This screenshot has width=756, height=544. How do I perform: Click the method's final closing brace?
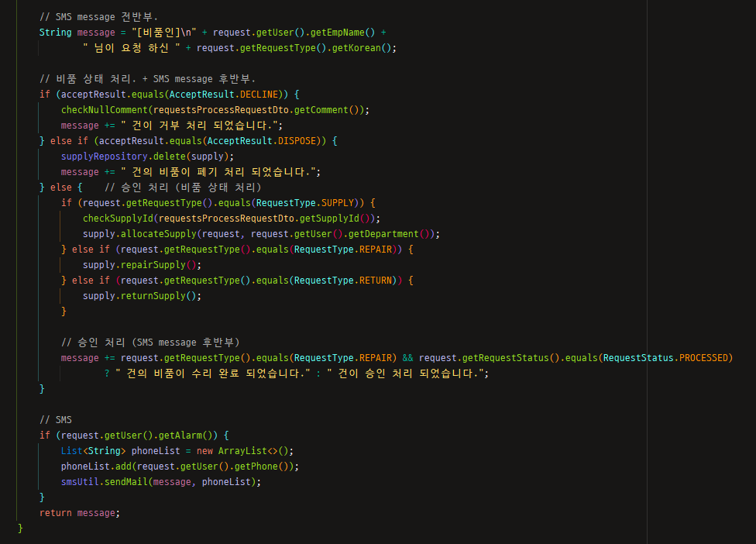point(20,529)
